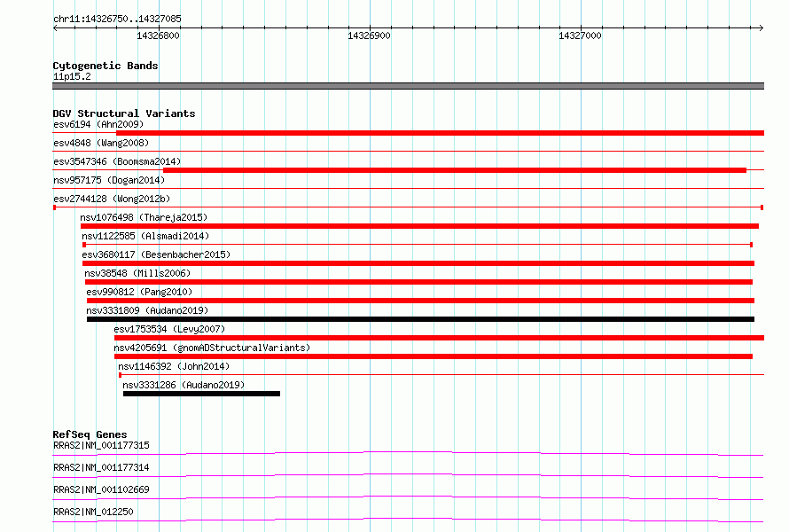Click the red bar for nsv38548
The image size is (789, 532).
[x=418, y=282]
